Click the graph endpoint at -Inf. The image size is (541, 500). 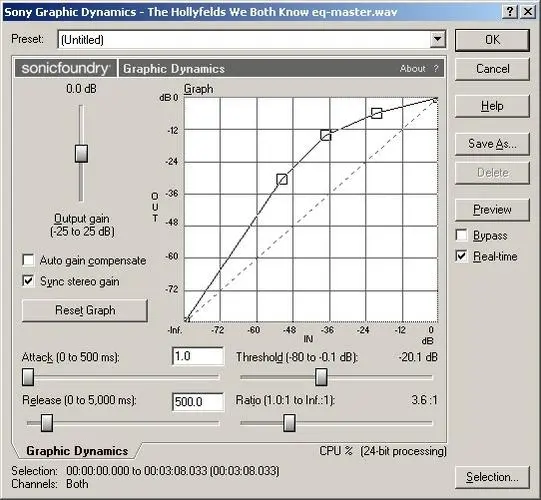[x=187, y=320]
